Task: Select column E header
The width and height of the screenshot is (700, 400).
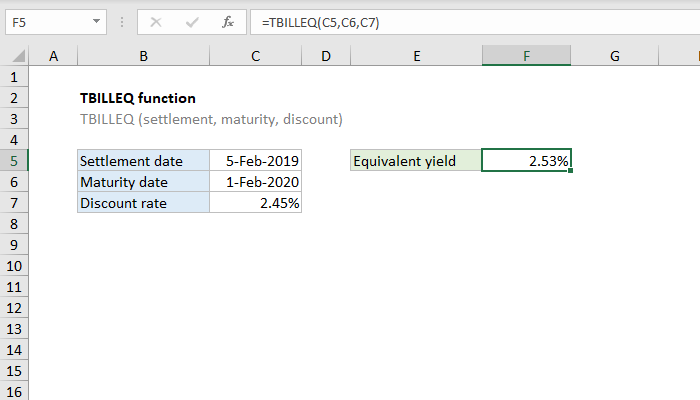Action: point(417,56)
